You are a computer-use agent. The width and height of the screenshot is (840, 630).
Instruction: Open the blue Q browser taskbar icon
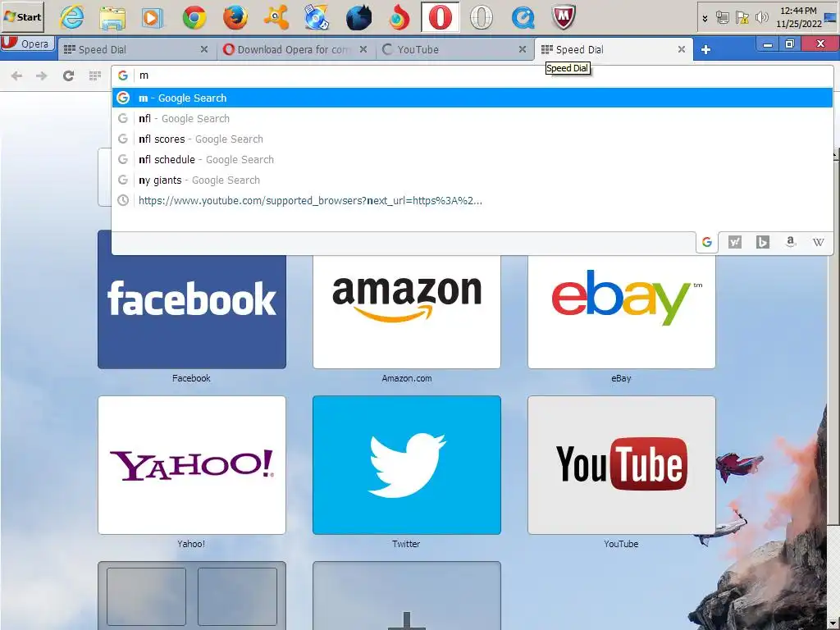pos(523,17)
